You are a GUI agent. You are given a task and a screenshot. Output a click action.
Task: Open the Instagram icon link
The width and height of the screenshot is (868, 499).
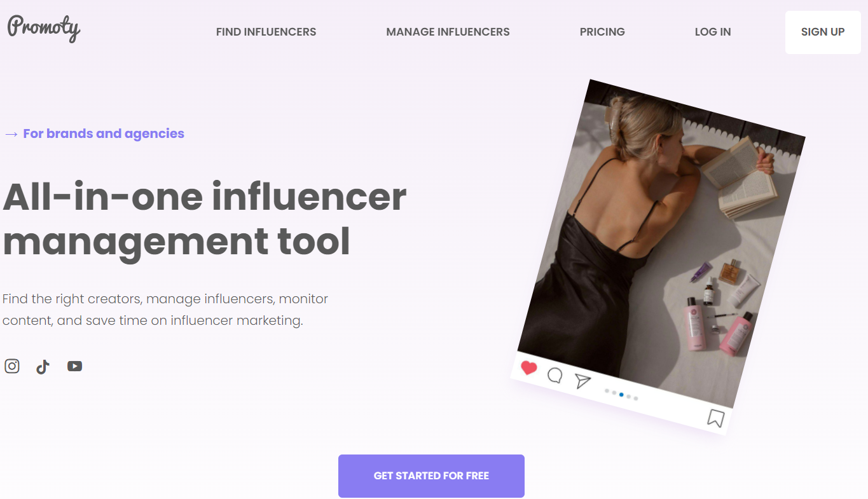tap(12, 366)
